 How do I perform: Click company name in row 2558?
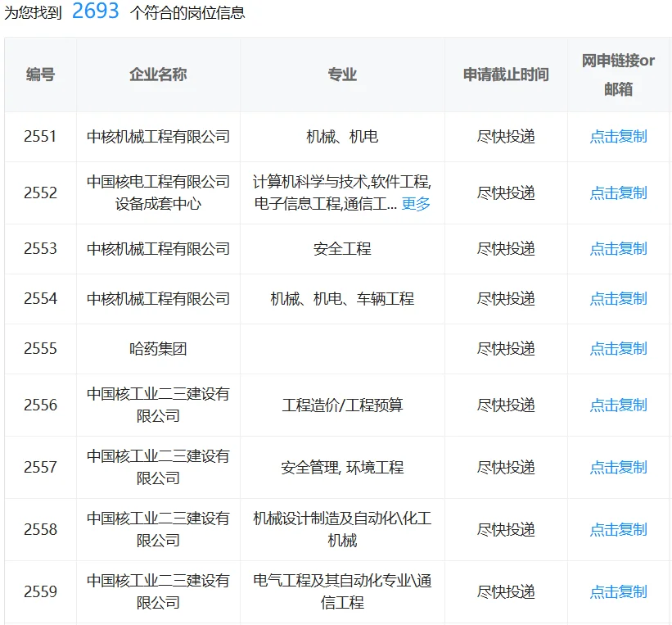point(158,530)
